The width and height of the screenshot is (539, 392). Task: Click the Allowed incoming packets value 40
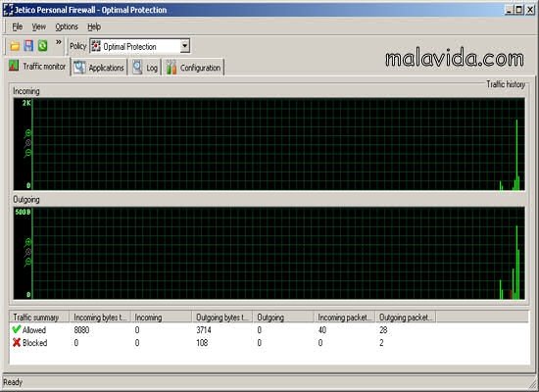coord(322,330)
